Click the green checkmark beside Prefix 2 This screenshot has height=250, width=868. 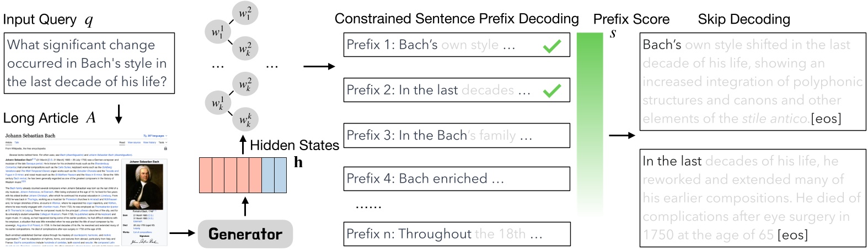pyautogui.click(x=551, y=91)
